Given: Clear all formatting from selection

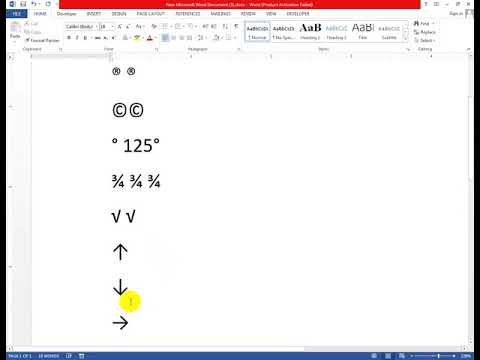Looking at the screenshot, I should click(154, 26).
